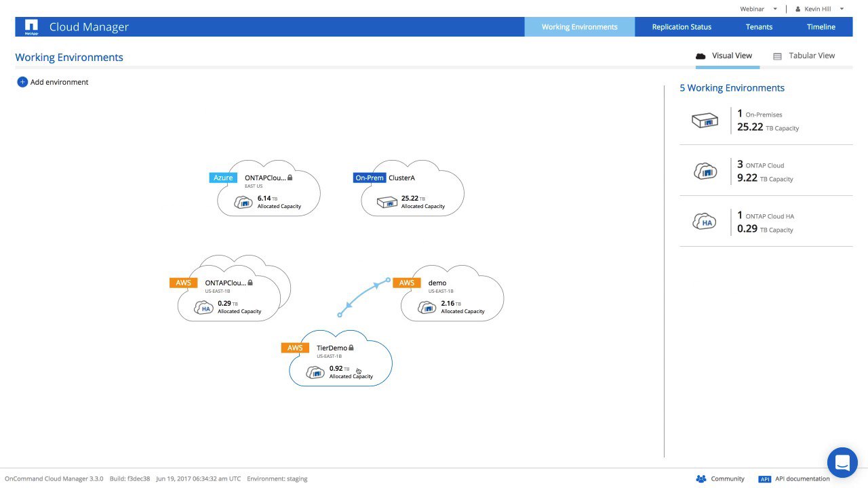Open the chat bubble support icon
Viewport: 868px width, 488px height.
point(842,463)
